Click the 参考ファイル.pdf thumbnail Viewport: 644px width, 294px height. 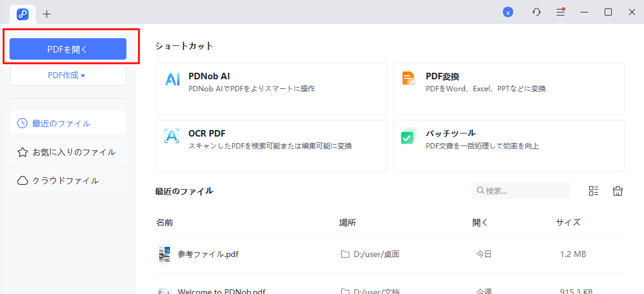165,254
